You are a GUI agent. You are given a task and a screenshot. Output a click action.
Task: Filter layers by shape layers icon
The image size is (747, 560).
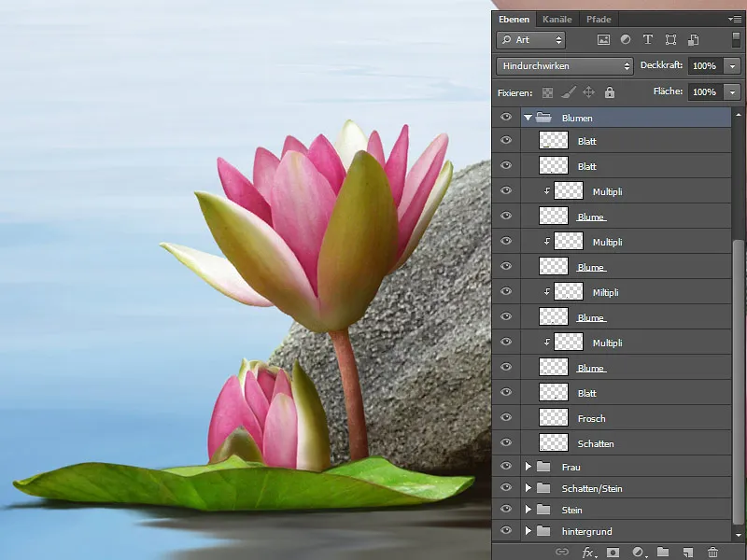coord(670,40)
